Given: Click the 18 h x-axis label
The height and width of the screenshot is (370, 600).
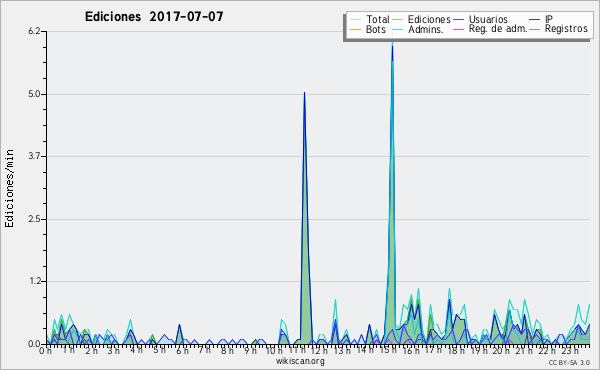Looking at the screenshot, I should click(456, 351).
